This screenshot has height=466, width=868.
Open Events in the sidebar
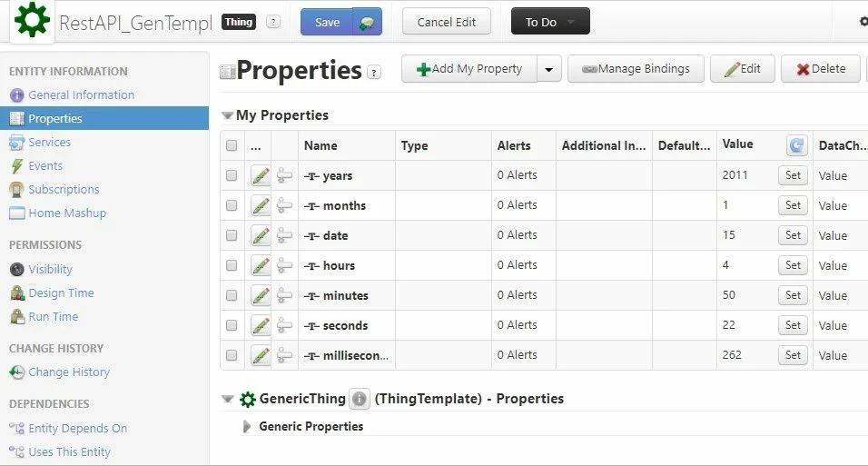45,165
